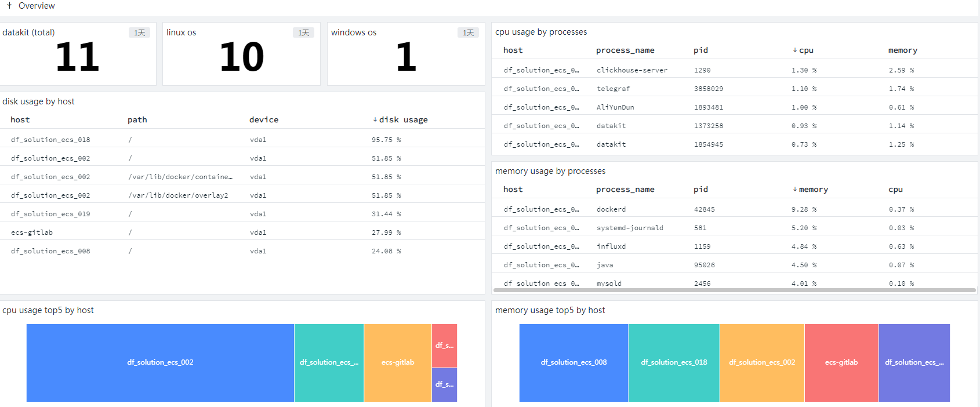Click the sort arrow beside memory column header
Image resolution: width=980 pixels, height=407 pixels.
pyautogui.click(x=795, y=189)
